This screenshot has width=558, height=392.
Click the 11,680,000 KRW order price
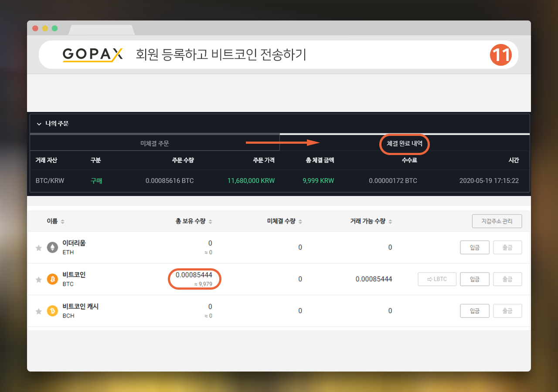(251, 180)
